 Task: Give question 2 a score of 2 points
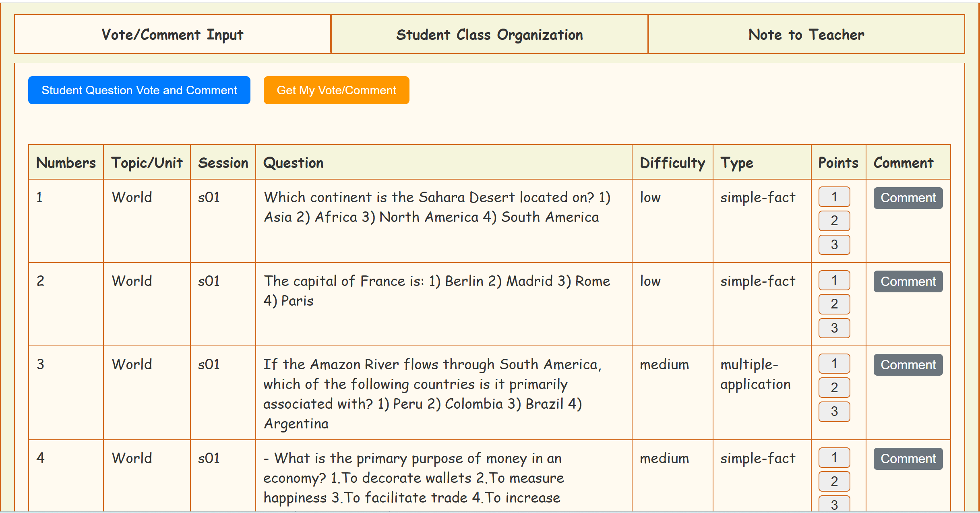[834, 304]
